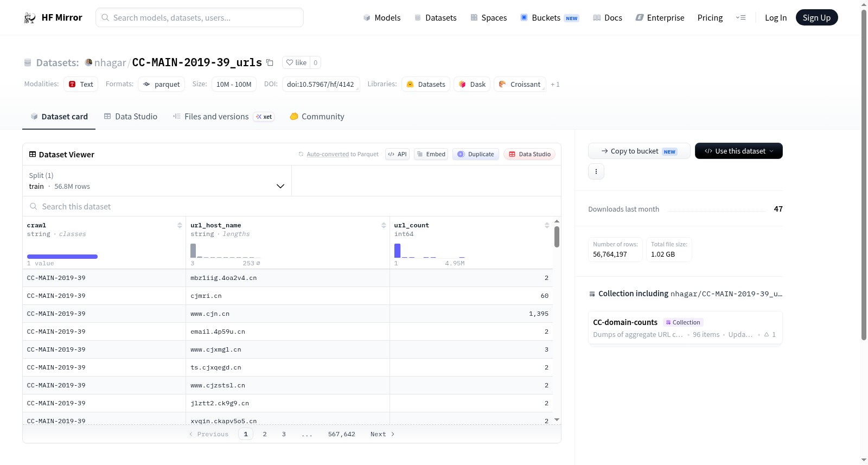Expand the Split train dropdown

coord(157,181)
